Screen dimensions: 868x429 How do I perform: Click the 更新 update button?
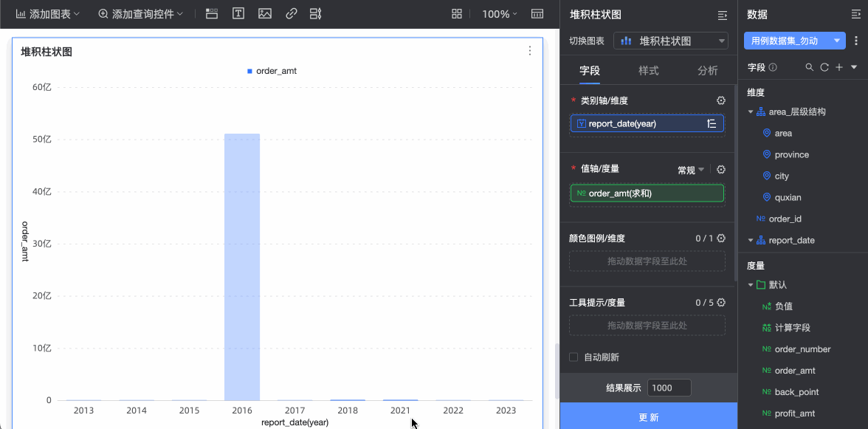point(648,417)
